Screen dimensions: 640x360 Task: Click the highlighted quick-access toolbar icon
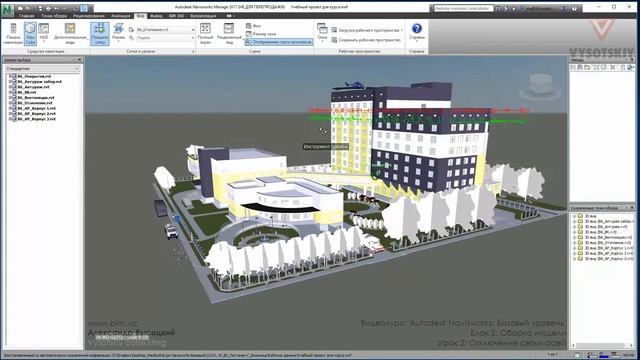[x=84, y=8]
